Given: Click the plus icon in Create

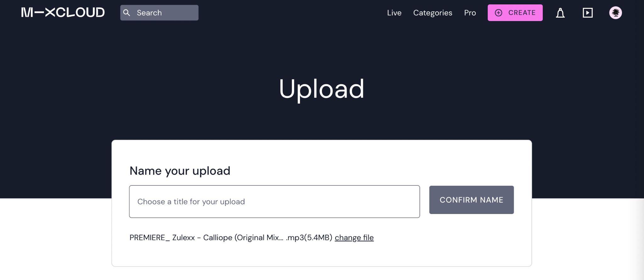Looking at the screenshot, I should click(498, 13).
